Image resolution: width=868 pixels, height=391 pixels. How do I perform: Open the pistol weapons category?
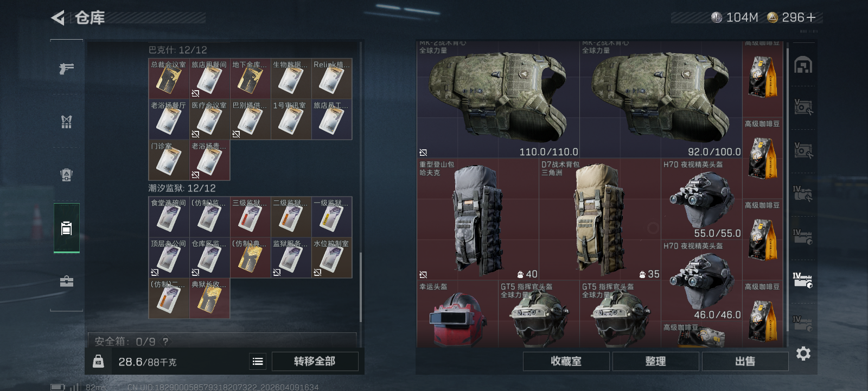[66, 68]
